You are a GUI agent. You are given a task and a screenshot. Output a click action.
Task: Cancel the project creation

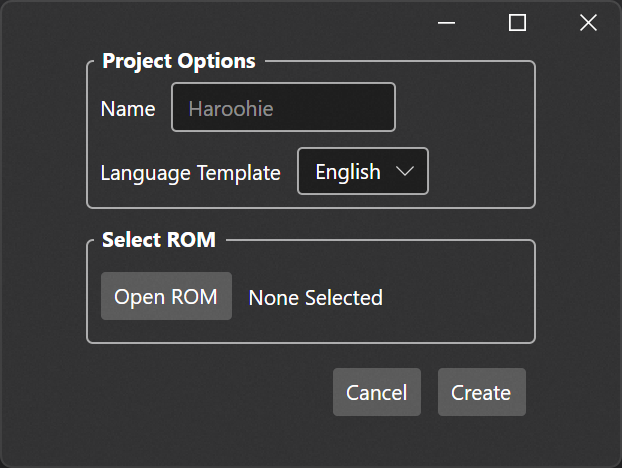[376, 392]
